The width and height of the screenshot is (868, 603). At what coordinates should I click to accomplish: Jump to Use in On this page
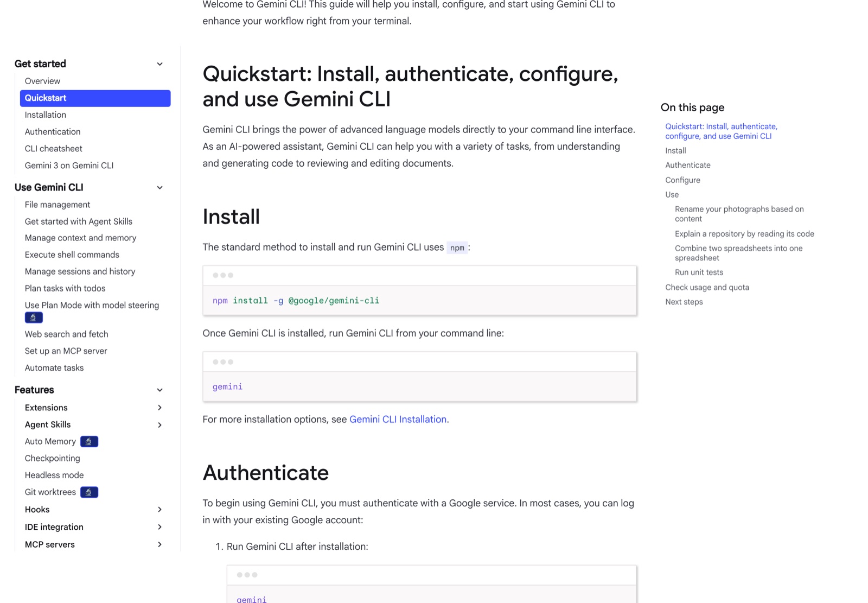(672, 194)
